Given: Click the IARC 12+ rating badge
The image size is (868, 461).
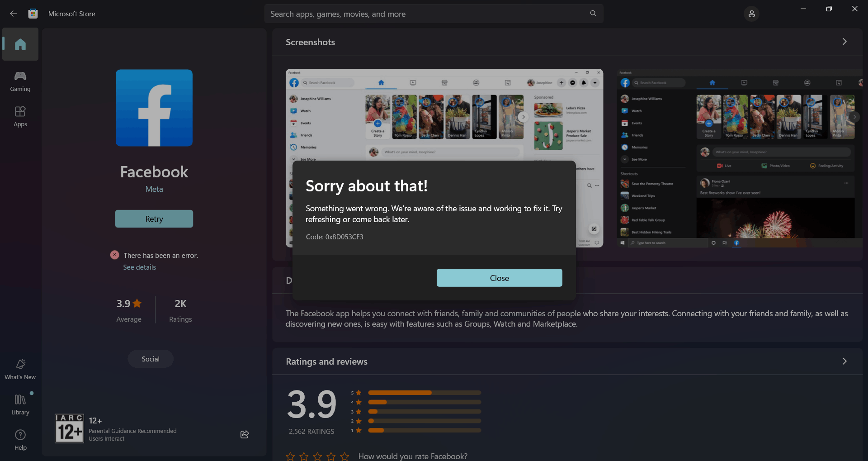Looking at the screenshot, I should tap(69, 428).
